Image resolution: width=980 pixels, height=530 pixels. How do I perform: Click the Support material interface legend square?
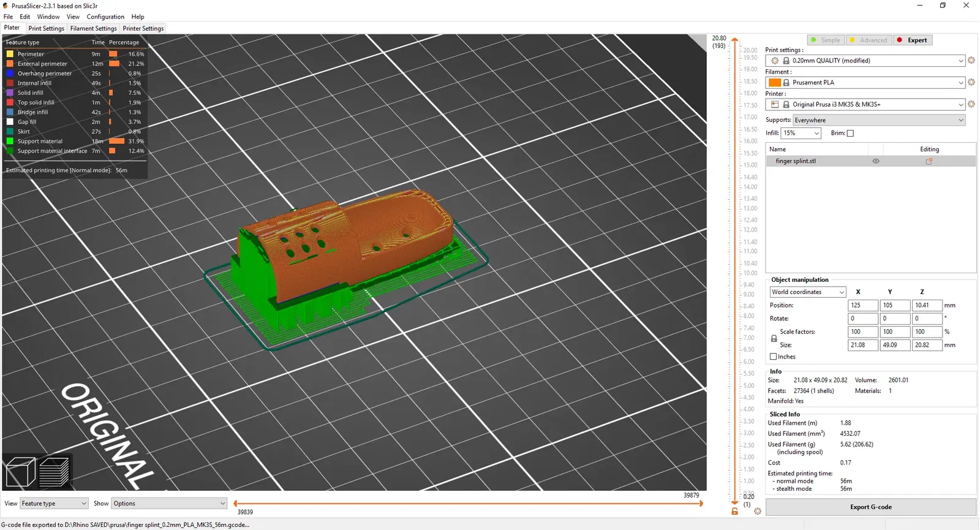(10, 151)
